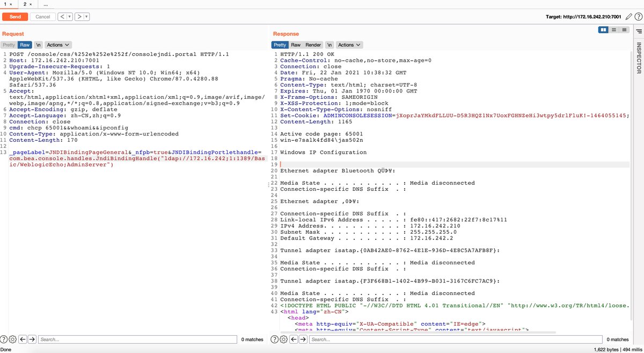Open Request search settings gear icon
The height and width of the screenshot is (353, 644).
tap(13, 339)
